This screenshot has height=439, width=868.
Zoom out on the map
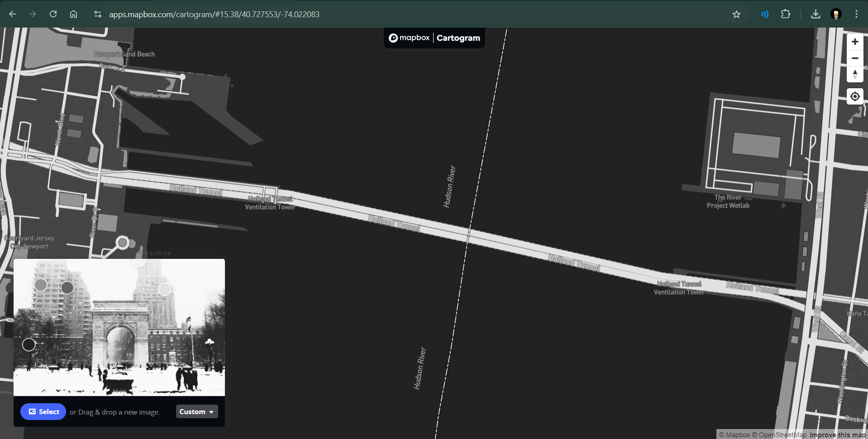(855, 58)
